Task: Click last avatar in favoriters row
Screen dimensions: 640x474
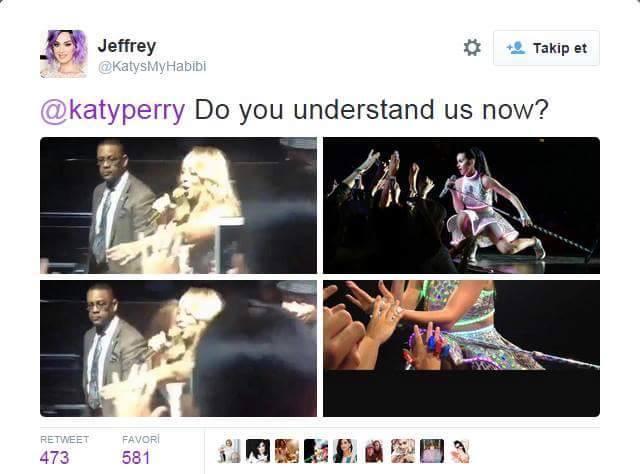Action: pos(461,451)
